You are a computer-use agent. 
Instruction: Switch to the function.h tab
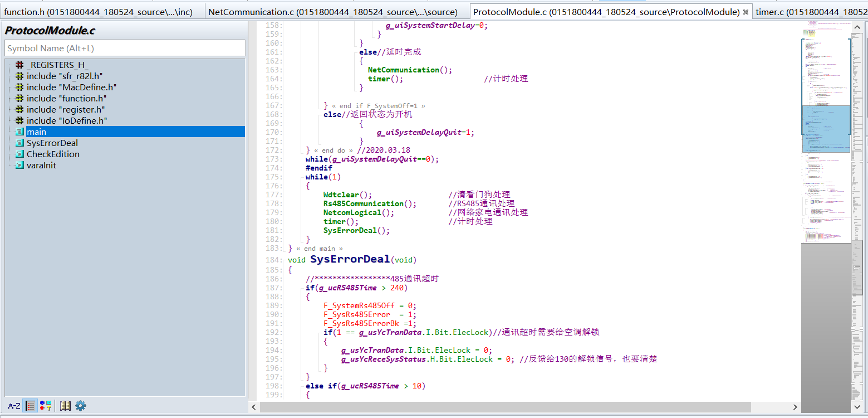pyautogui.click(x=102, y=12)
